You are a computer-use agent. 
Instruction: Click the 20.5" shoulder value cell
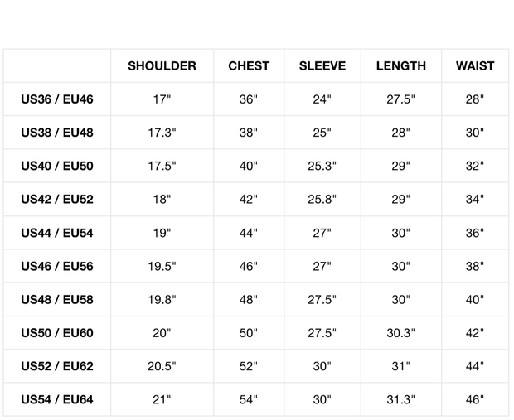click(162, 366)
